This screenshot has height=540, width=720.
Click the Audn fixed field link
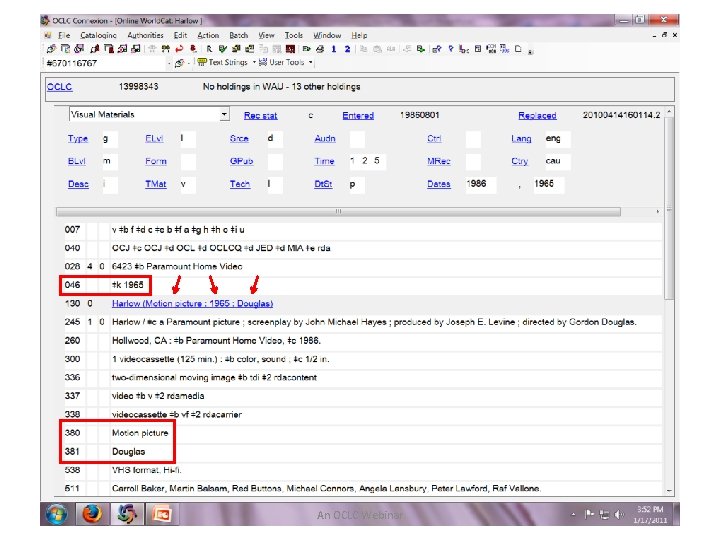click(x=325, y=139)
